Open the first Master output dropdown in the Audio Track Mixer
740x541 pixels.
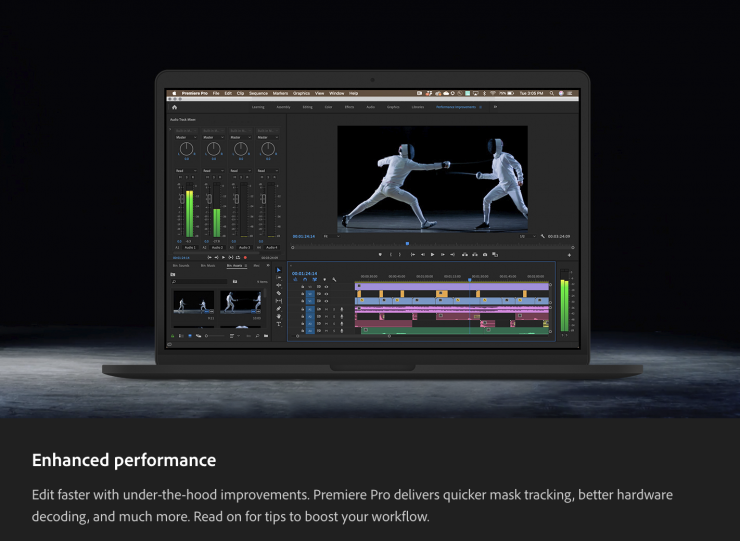[186, 137]
